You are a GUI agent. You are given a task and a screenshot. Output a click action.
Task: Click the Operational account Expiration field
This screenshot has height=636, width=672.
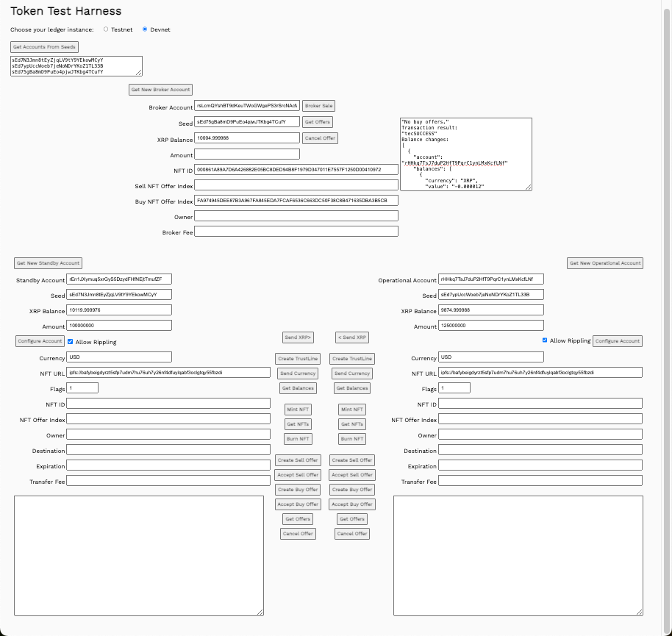tap(540, 465)
